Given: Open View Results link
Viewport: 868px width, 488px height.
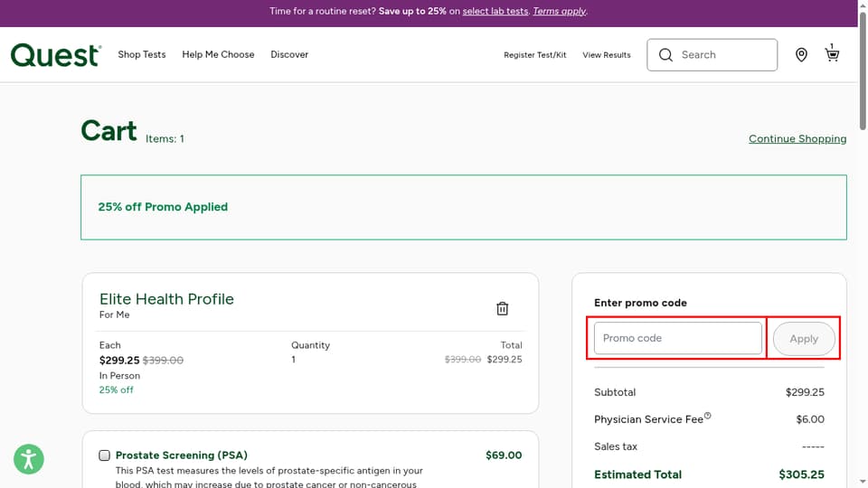Looking at the screenshot, I should (606, 55).
